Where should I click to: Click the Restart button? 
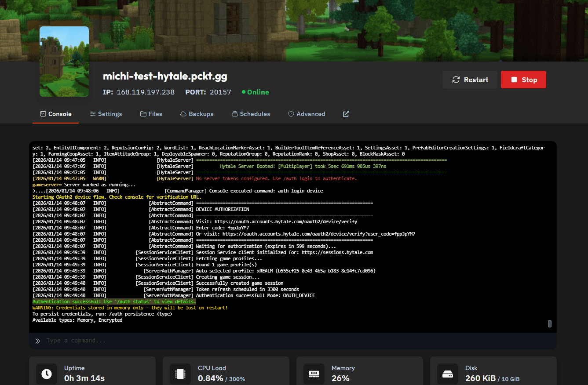(470, 80)
